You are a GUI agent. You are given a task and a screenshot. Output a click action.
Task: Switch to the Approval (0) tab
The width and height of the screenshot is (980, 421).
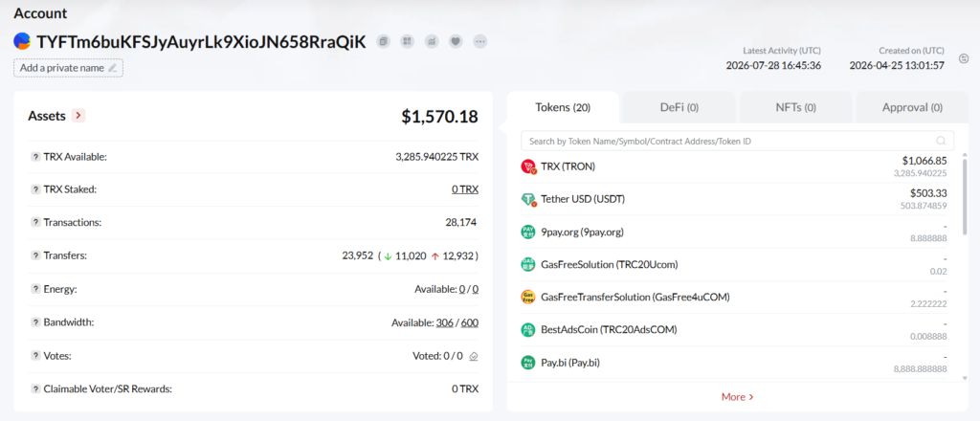(912, 107)
